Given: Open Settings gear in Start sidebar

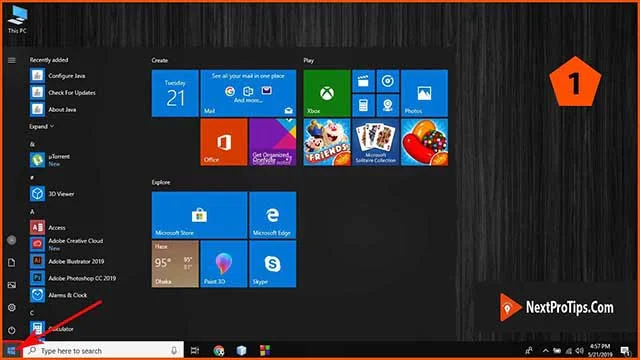Looking at the screenshot, I should (12, 307).
